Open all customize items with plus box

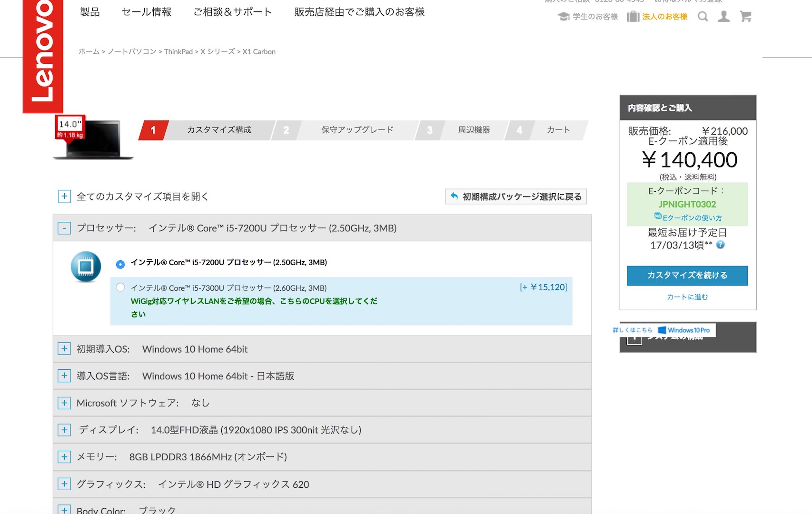[64, 196]
